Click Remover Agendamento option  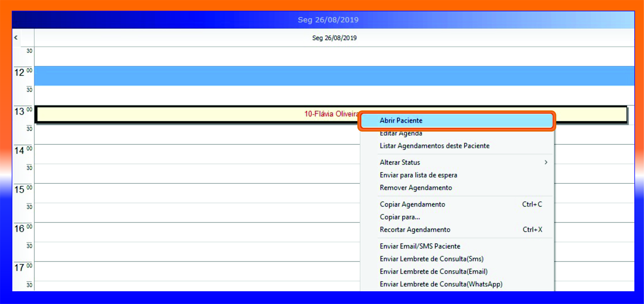pos(416,188)
